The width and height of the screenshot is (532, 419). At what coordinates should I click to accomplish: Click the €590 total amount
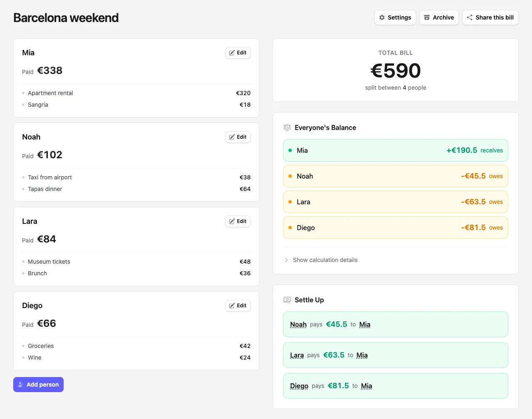[396, 71]
